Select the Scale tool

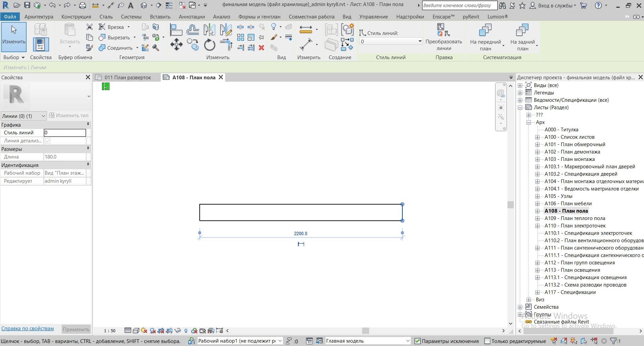coord(251,37)
